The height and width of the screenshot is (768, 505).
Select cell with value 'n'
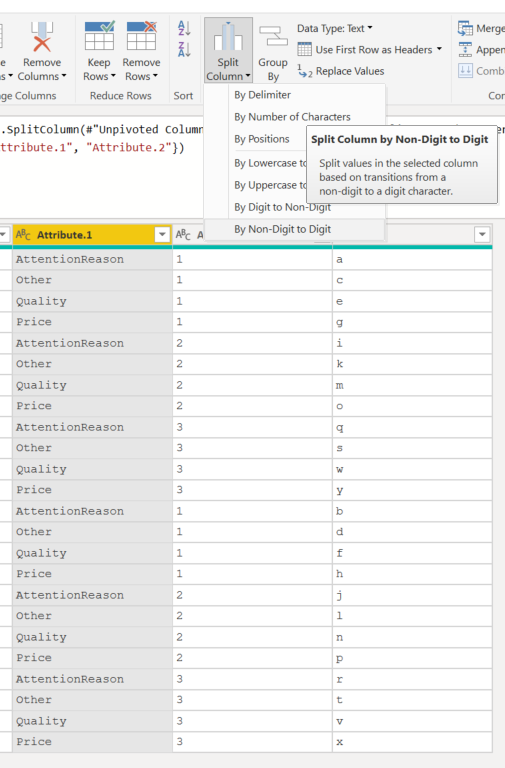412,637
